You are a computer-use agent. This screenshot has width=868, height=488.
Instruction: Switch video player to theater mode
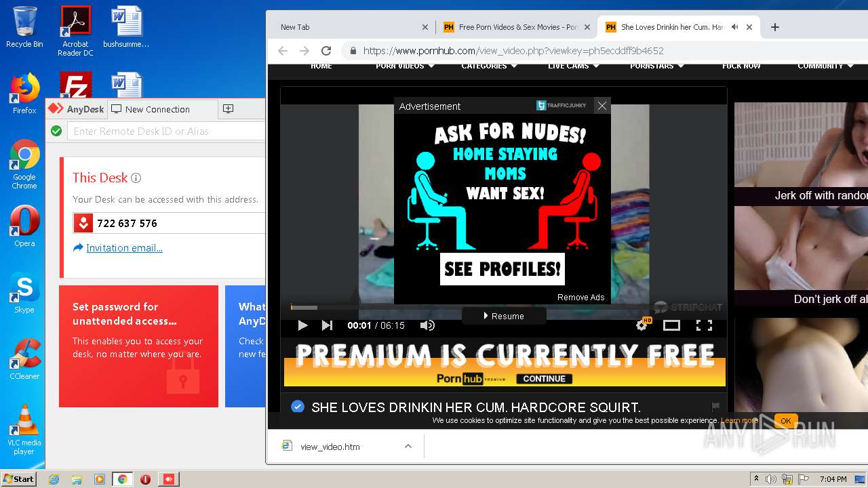click(671, 325)
